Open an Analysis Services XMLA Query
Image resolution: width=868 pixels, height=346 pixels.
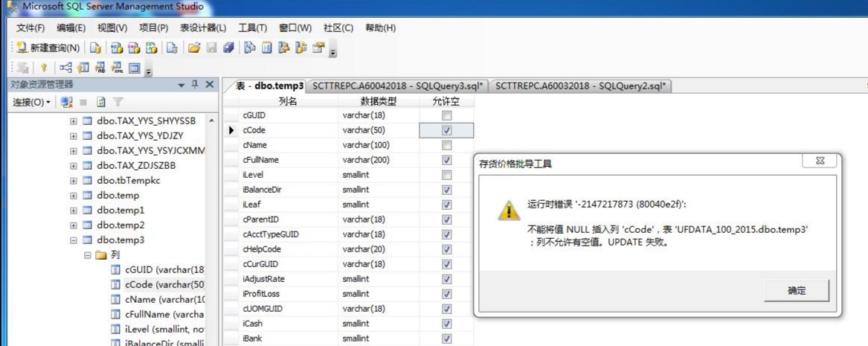point(151,48)
